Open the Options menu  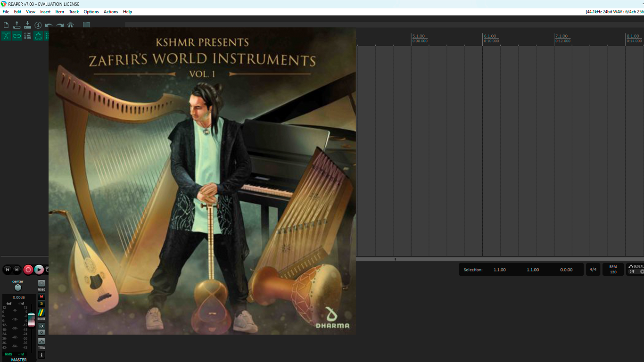click(x=91, y=12)
